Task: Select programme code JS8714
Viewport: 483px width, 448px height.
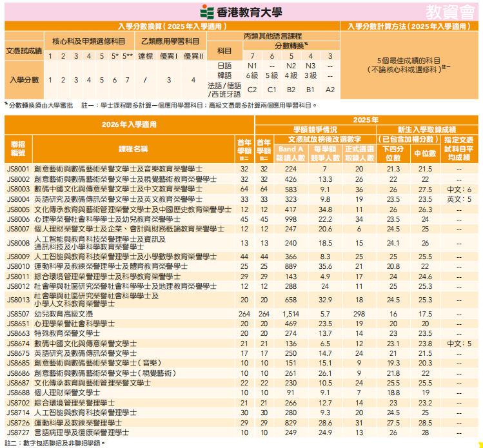Action: point(18,413)
